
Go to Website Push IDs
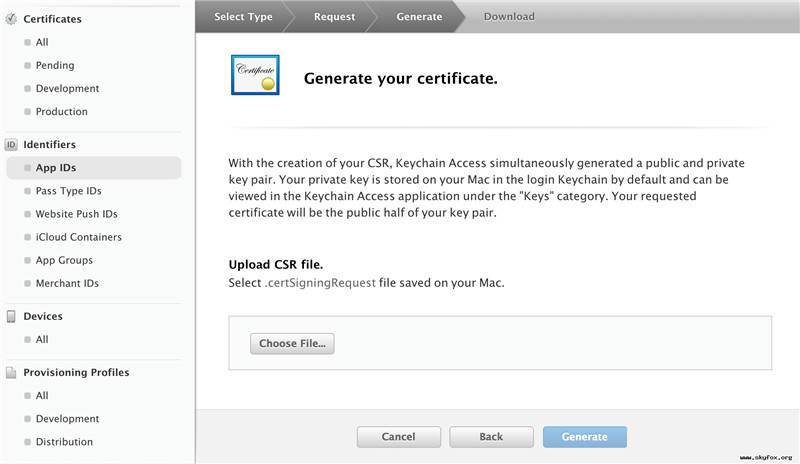76,214
